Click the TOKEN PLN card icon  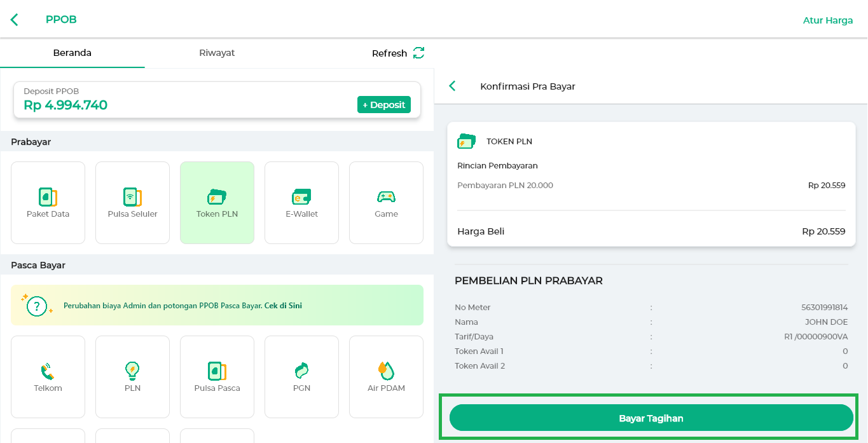[467, 141]
